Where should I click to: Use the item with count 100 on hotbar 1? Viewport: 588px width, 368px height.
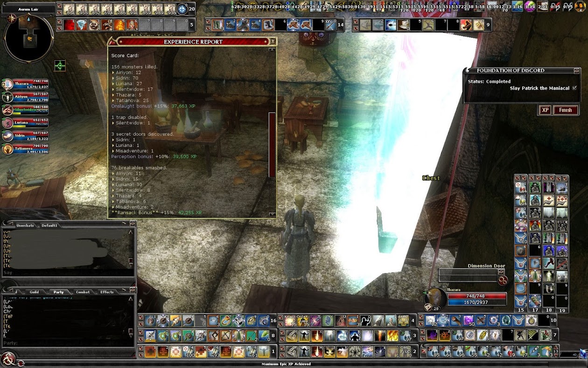coord(188,351)
